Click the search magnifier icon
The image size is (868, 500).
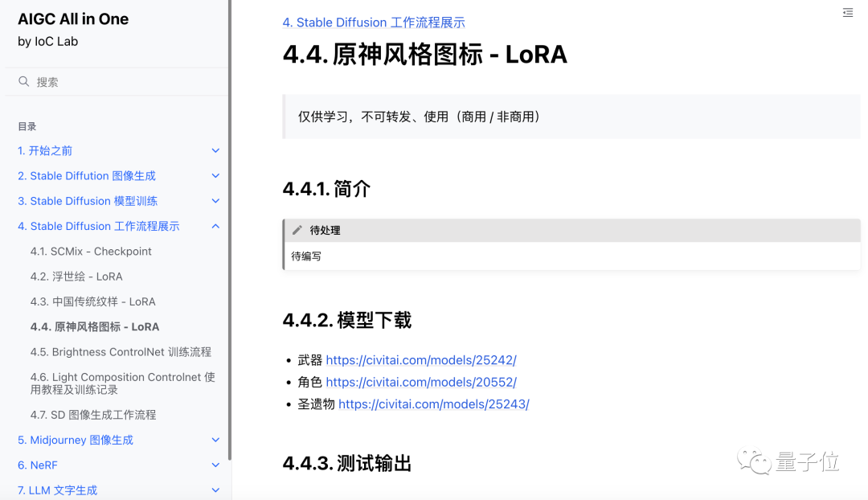(24, 82)
